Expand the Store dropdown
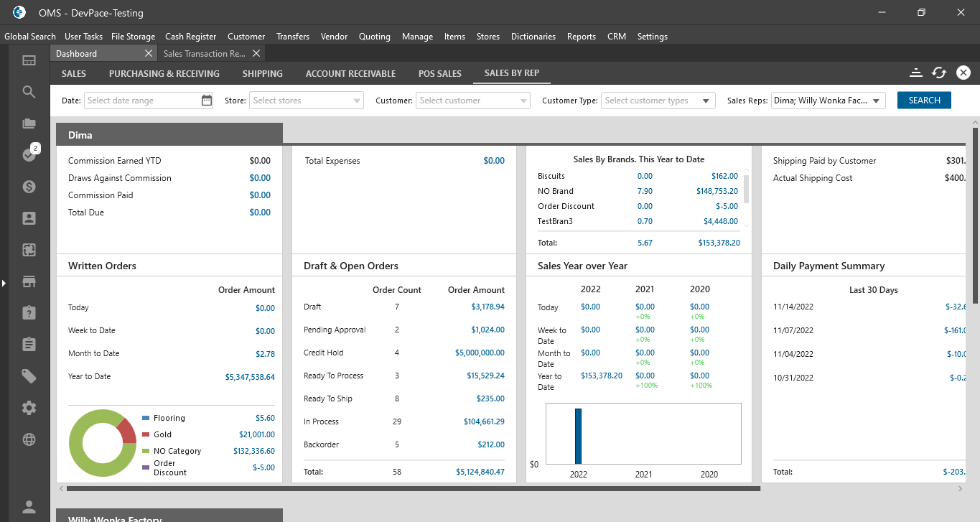 click(x=358, y=101)
